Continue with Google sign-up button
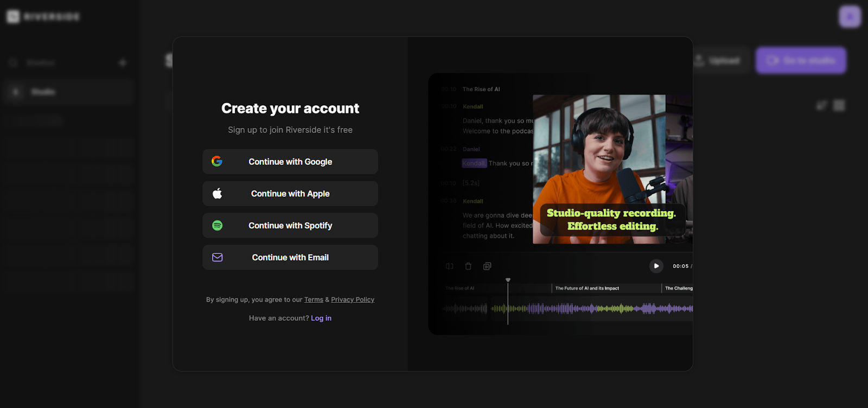The width and height of the screenshot is (868, 408). tap(290, 162)
